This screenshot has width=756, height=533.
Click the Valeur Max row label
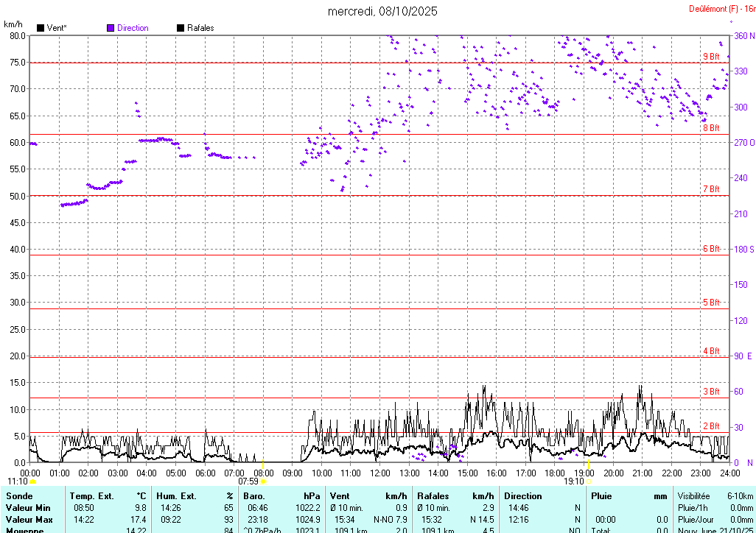point(29,520)
